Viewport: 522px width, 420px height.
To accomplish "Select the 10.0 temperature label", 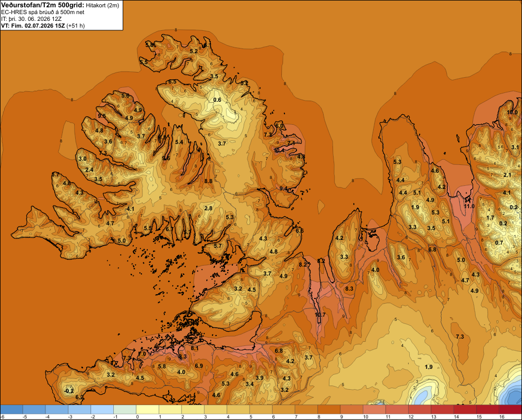I will click(513, 112).
